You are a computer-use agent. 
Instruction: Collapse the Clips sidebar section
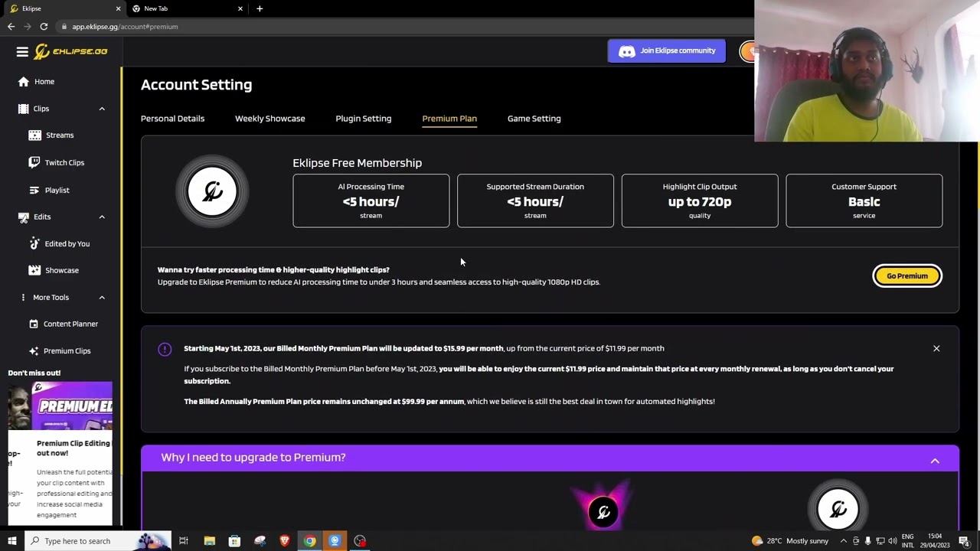(102, 109)
